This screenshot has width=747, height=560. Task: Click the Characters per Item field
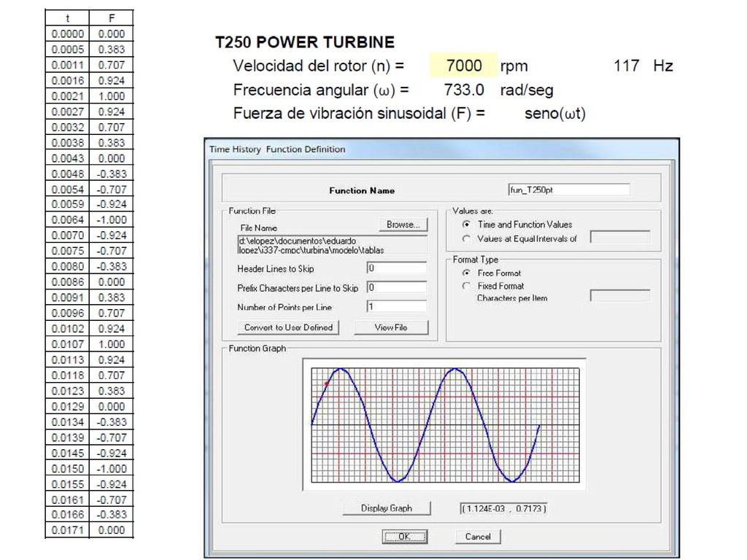620,295
